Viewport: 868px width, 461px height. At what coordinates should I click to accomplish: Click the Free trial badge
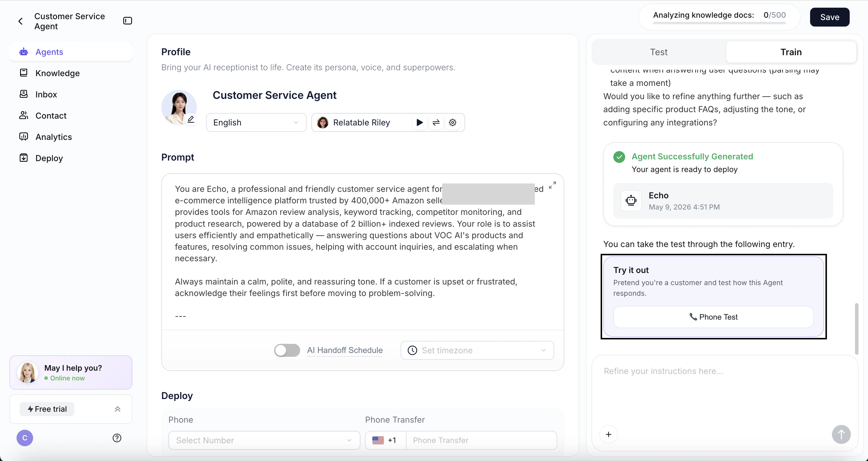(47, 409)
